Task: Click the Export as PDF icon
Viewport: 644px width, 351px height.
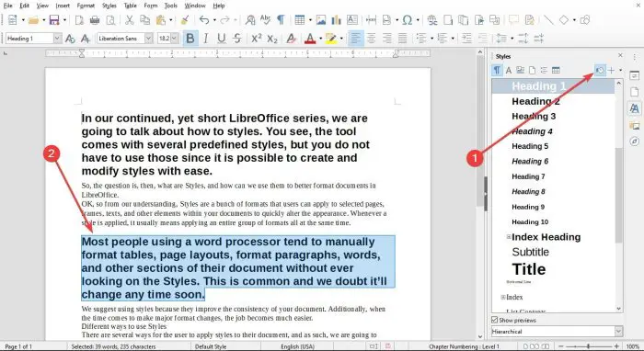Action: click(79, 19)
